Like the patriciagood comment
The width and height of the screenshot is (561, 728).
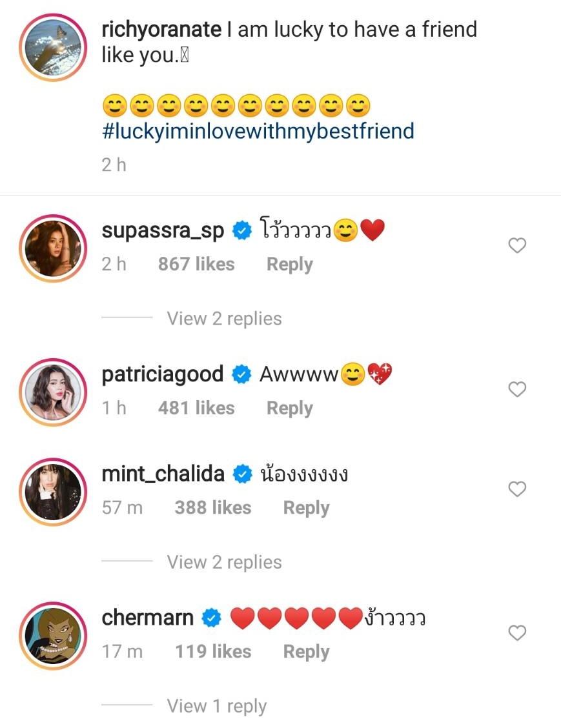pos(517,389)
